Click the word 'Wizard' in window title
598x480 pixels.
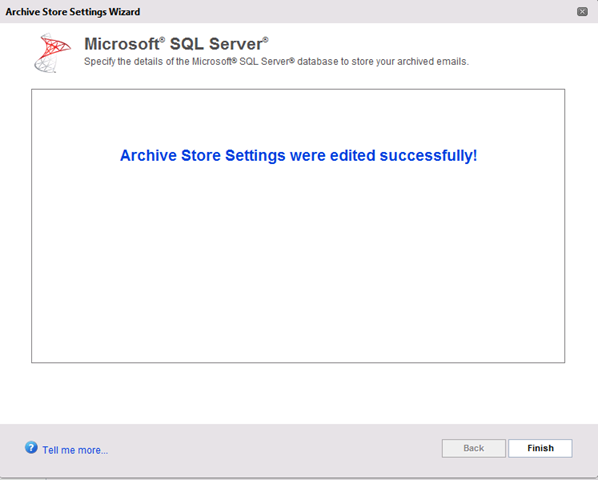click(124, 12)
